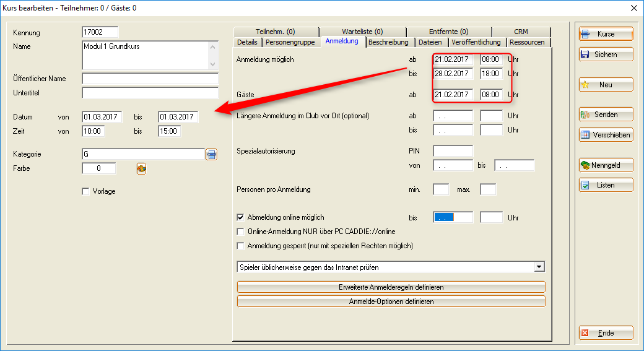Open the Farbe color palette picker
Image resolution: width=644 pixels, height=351 pixels.
[141, 168]
